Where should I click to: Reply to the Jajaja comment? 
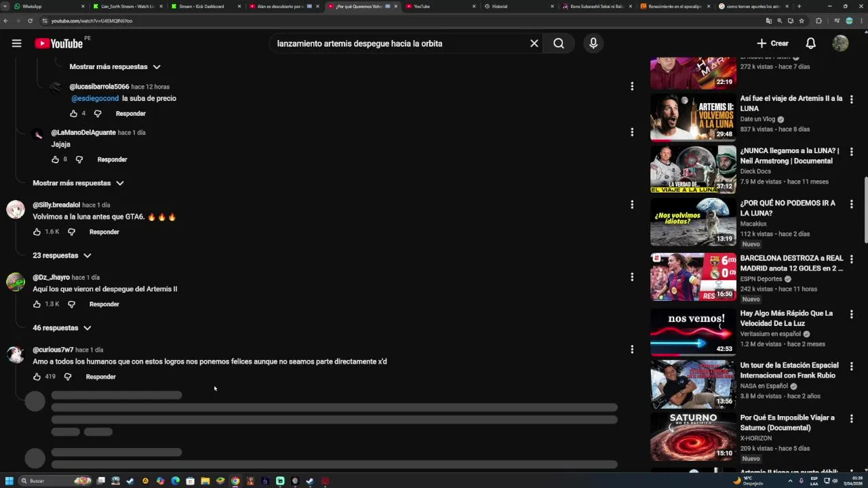tap(113, 159)
